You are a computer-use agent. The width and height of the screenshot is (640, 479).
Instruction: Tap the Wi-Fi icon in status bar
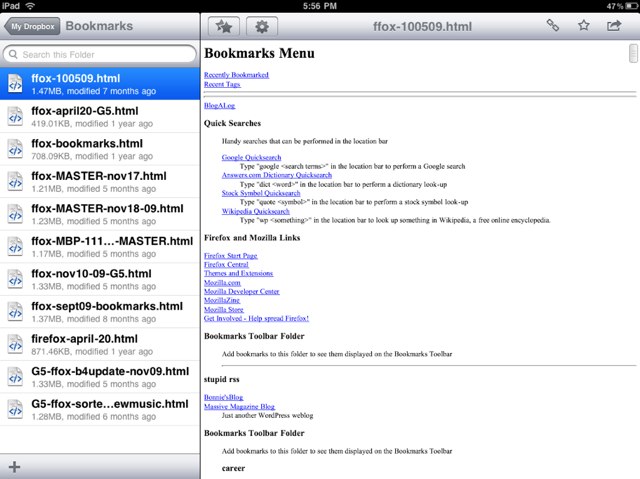30,6
